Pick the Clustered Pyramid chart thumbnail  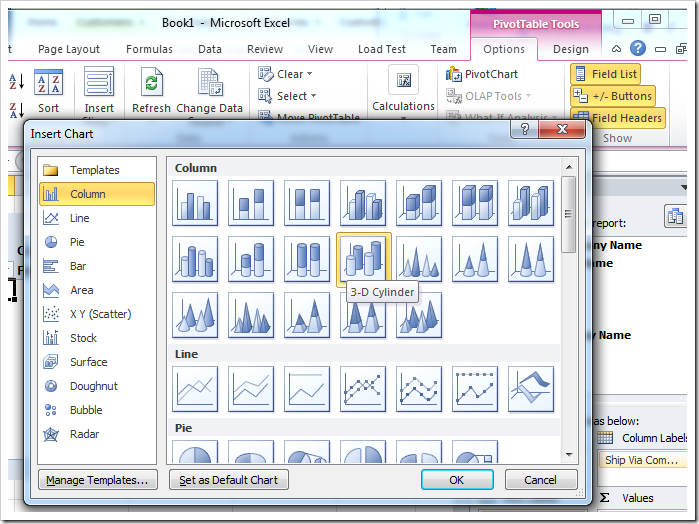click(251, 315)
